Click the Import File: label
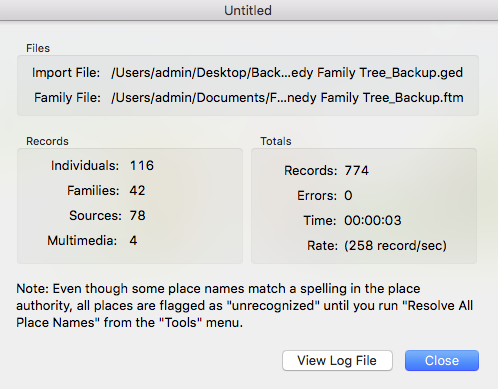498x389 pixels. tap(66, 73)
